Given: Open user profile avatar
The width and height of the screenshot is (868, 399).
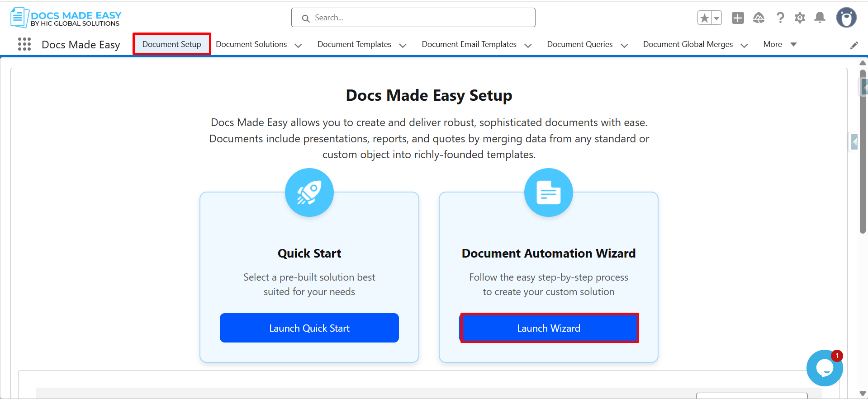Looking at the screenshot, I should point(846,18).
